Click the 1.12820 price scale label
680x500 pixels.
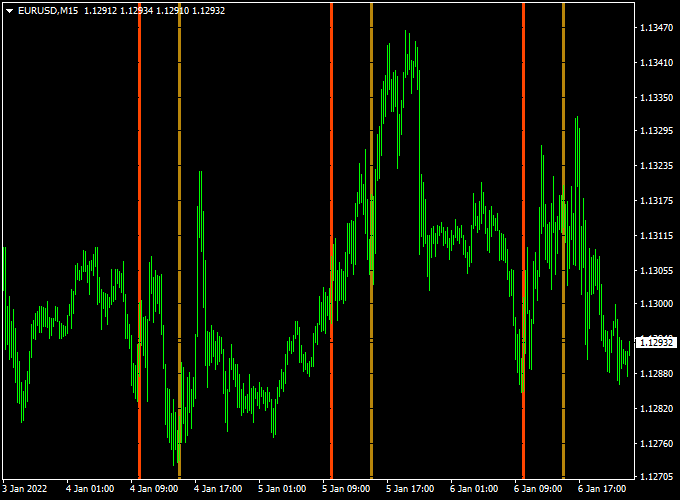click(657, 408)
